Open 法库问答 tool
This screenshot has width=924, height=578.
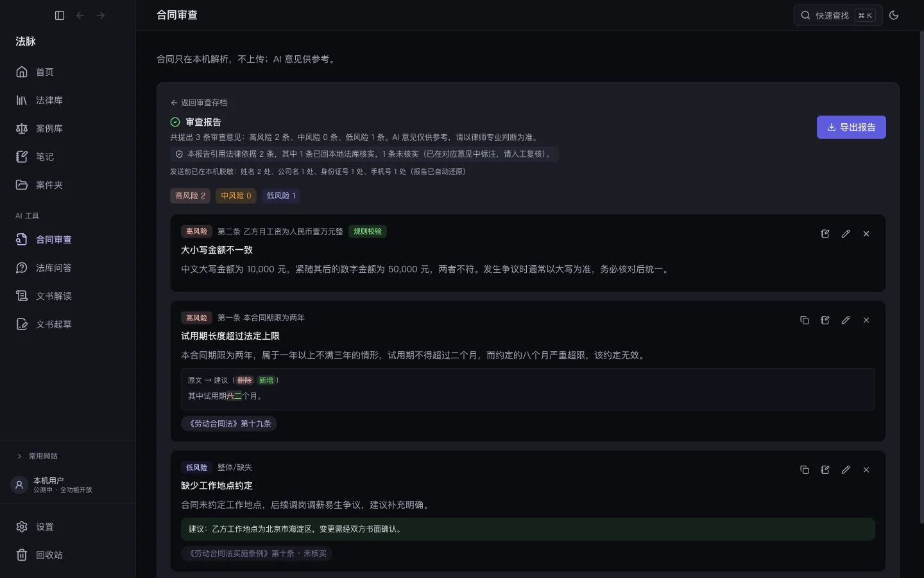click(67, 268)
